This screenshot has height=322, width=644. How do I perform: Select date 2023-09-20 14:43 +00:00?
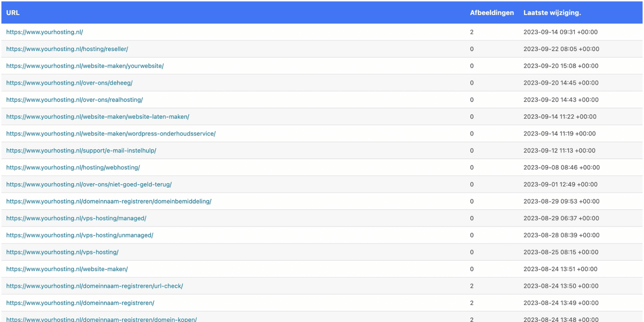point(561,100)
